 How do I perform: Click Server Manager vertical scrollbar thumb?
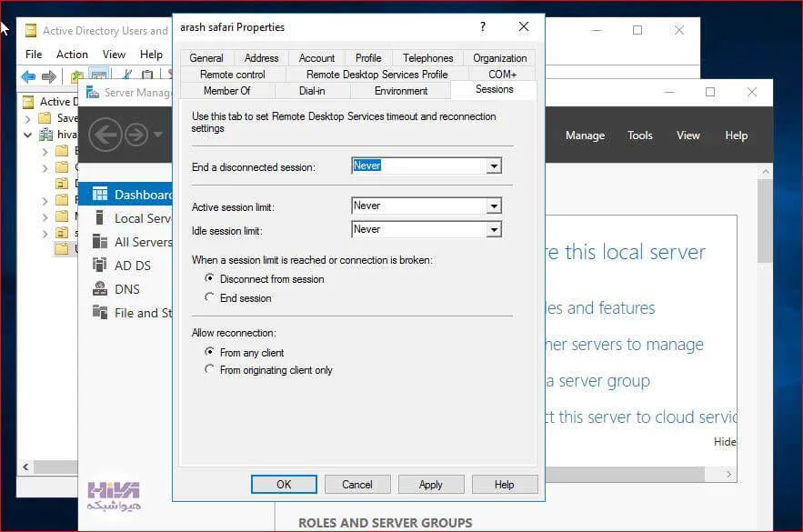coord(765,221)
